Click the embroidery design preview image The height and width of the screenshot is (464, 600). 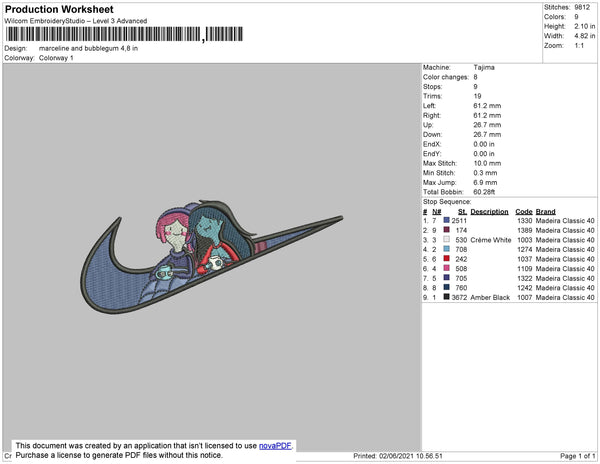coord(212,257)
